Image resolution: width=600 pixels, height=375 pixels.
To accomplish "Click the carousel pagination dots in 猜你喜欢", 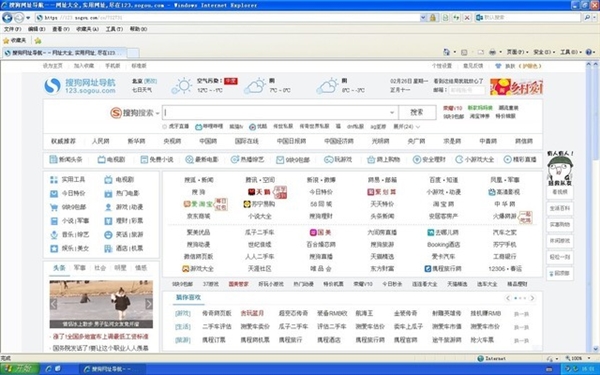I will coord(520,298).
